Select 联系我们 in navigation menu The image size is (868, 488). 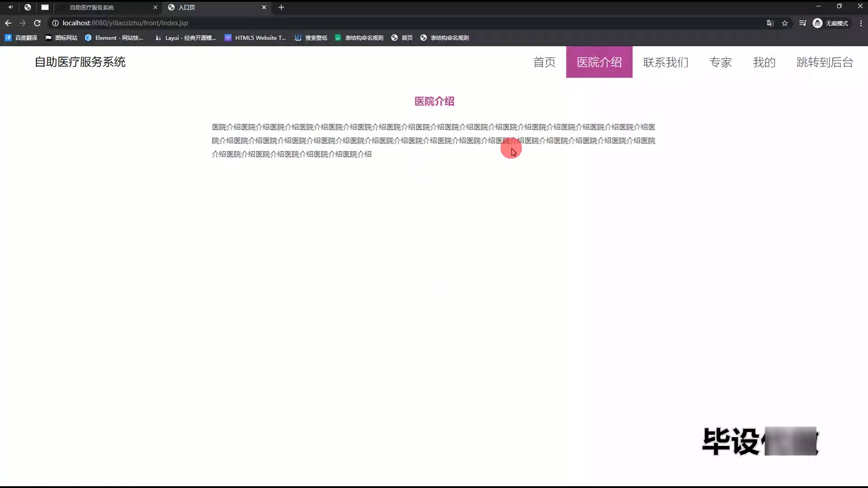(665, 62)
